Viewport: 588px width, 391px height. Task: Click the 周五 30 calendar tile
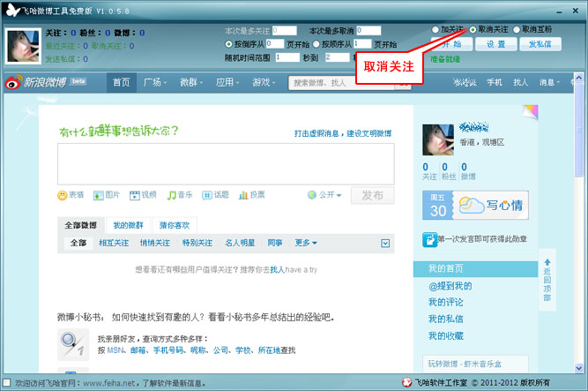(437, 205)
